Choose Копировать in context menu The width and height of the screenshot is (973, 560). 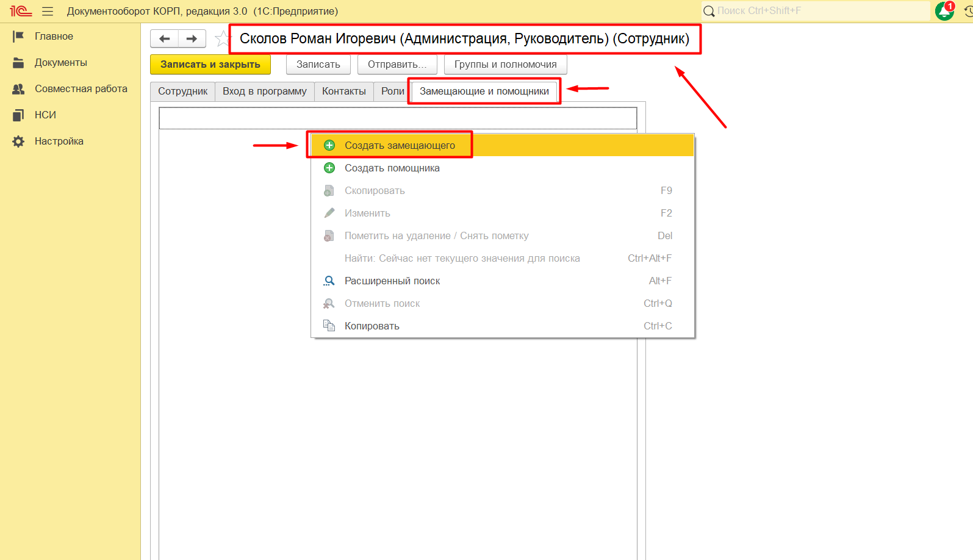pyautogui.click(x=503, y=326)
